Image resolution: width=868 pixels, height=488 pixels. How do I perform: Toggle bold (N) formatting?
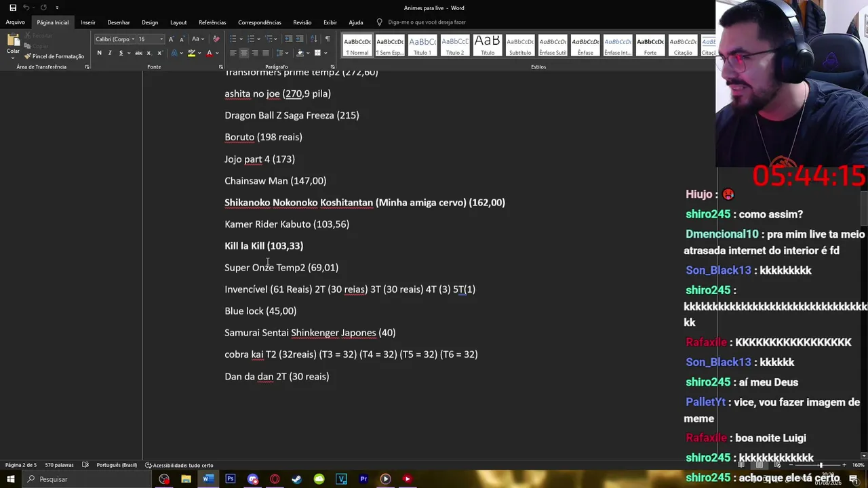(99, 53)
